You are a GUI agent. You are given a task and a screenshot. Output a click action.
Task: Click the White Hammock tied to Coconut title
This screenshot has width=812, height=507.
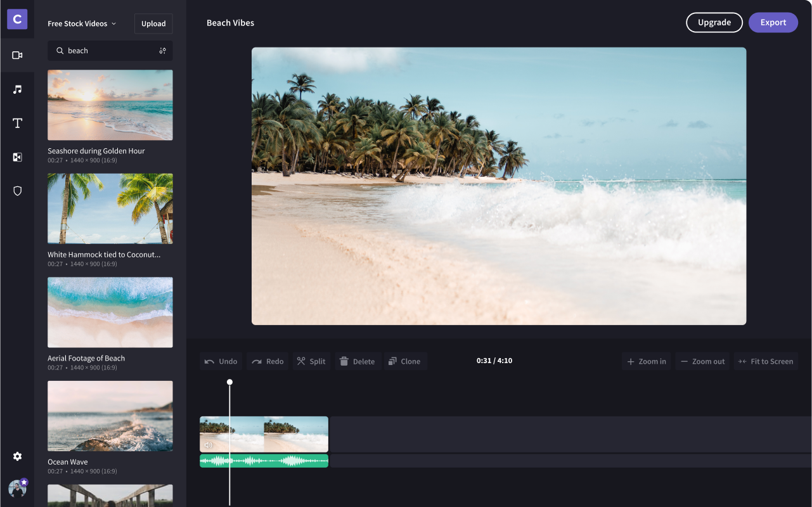[x=104, y=255]
